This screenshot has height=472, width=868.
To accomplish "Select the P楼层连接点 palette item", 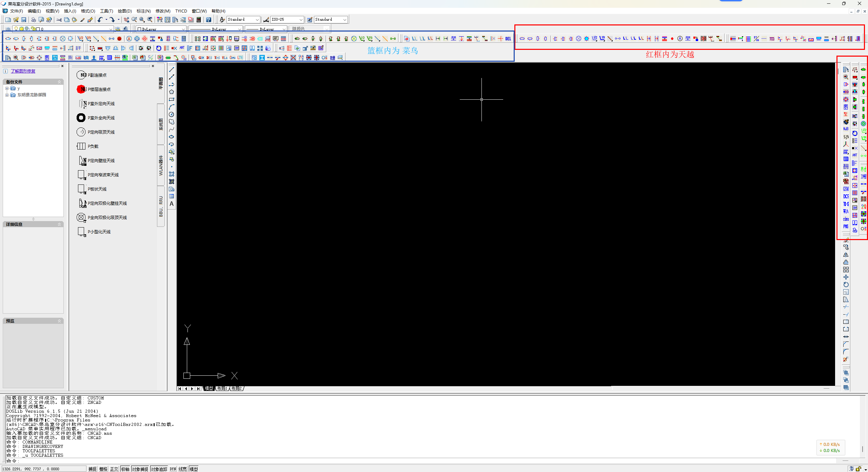I will coord(94,89).
